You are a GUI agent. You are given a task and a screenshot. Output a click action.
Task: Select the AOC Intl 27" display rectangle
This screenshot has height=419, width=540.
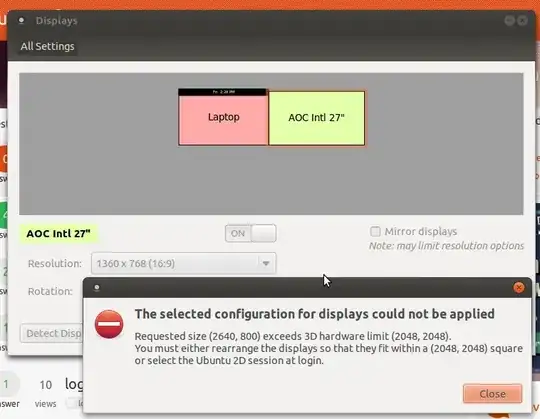(316, 118)
